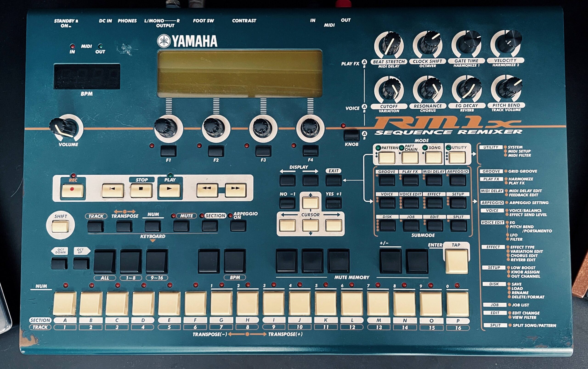Open the EDIT submode button
Image resolution: width=588 pixels, height=369 pixels.
click(x=435, y=225)
